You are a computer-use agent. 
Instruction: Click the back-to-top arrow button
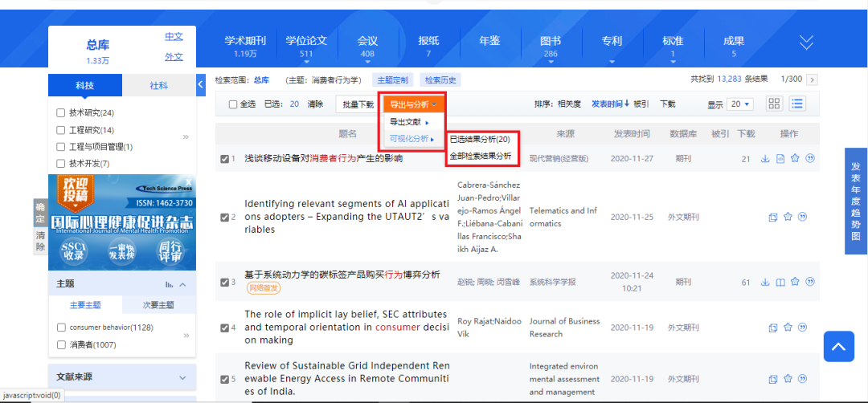click(x=838, y=347)
